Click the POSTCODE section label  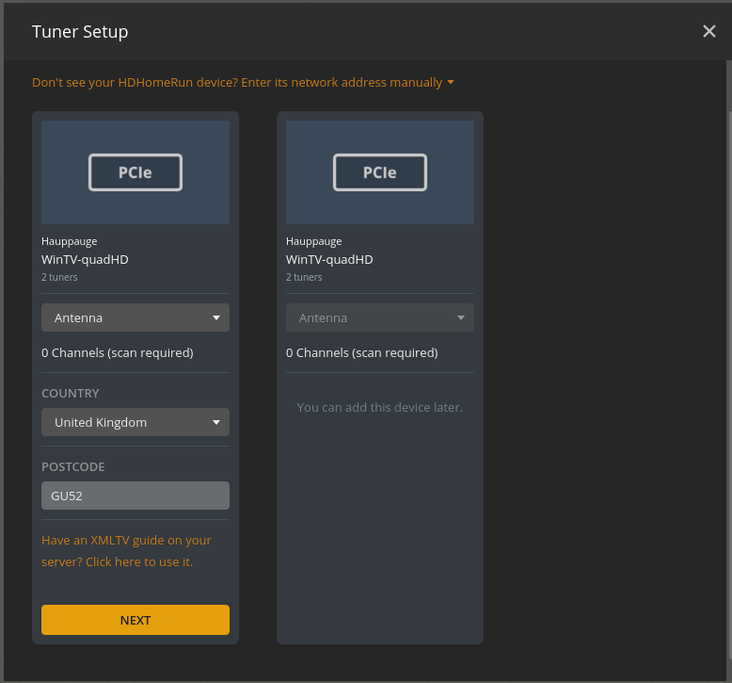pyautogui.click(x=73, y=467)
